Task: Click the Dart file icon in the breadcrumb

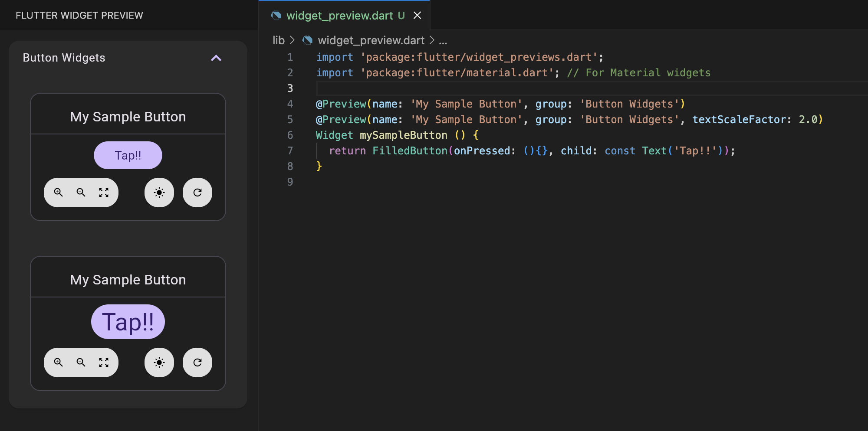Action: (307, 40)
